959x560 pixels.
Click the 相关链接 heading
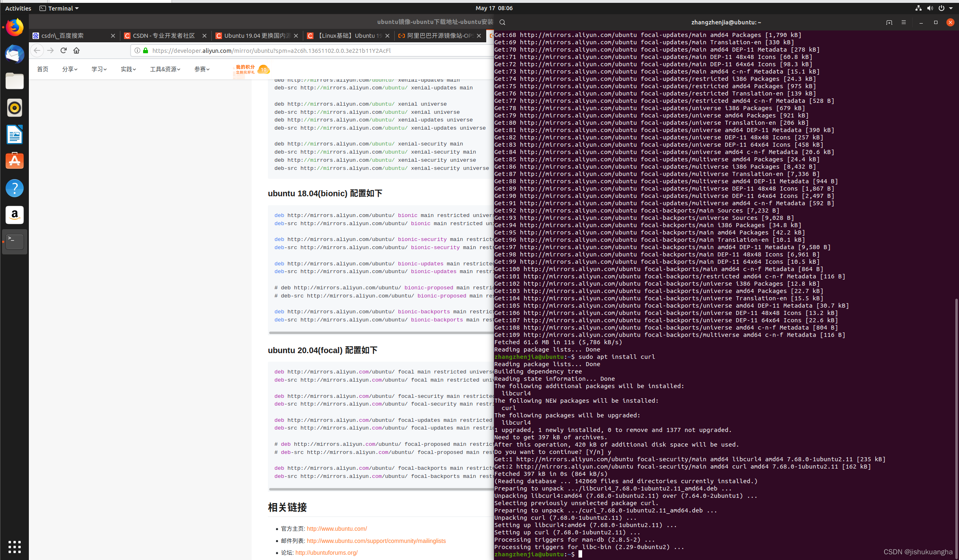coord(287,507)
